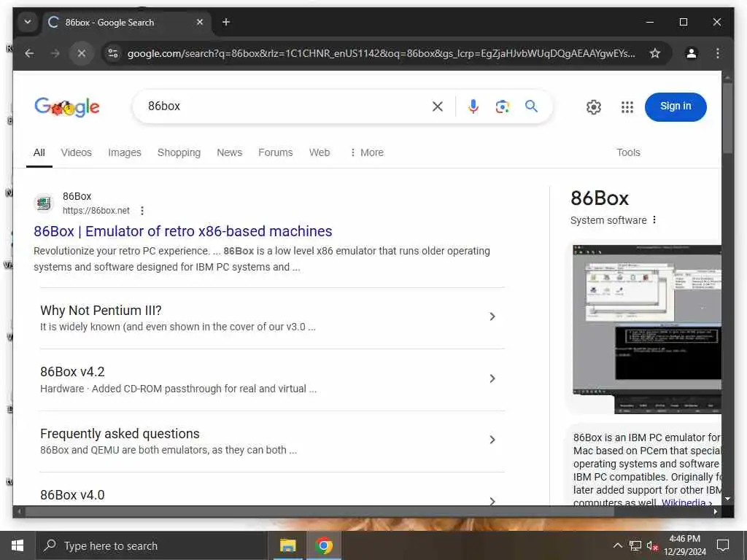Open the Wikipedia link in knowledge panel

684,502
